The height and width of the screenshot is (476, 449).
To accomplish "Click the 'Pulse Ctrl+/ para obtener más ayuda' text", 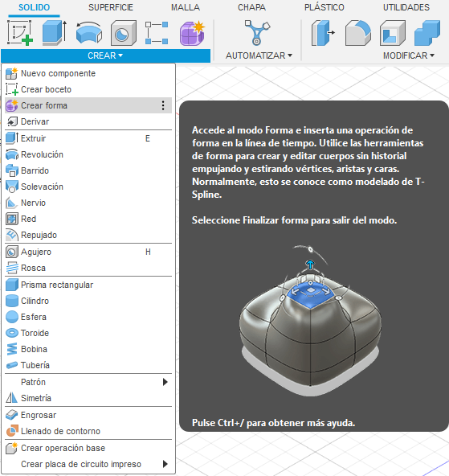I will 273,423.
